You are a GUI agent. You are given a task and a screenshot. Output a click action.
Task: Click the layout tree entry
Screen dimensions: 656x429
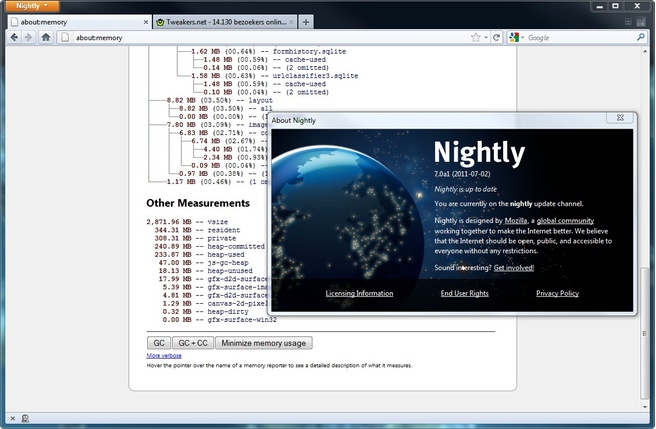point(261,100)
